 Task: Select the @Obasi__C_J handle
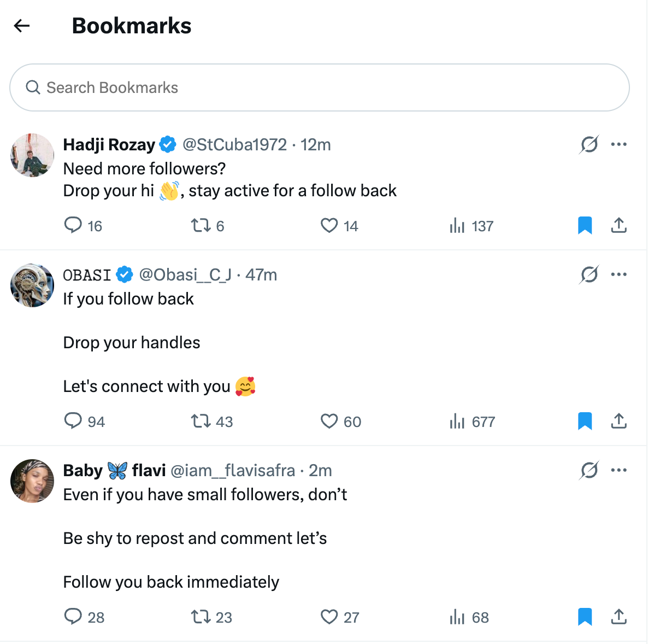(185, 275)
